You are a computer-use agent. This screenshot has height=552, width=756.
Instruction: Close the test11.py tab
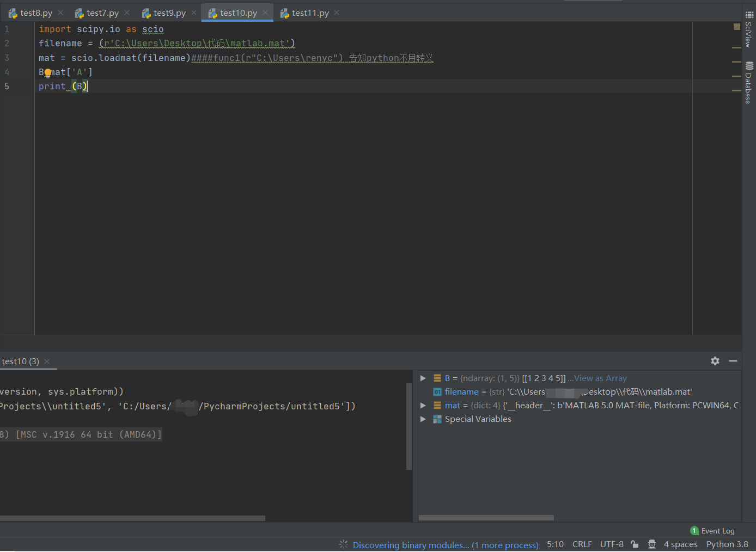click(337, 13)
